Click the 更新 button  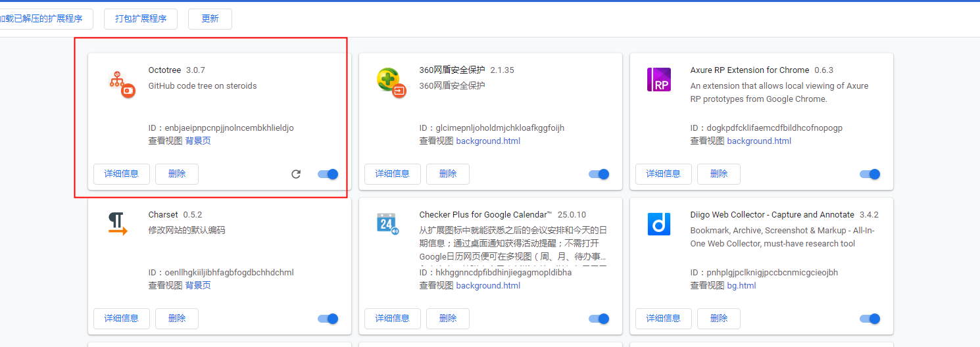point(210,18)
